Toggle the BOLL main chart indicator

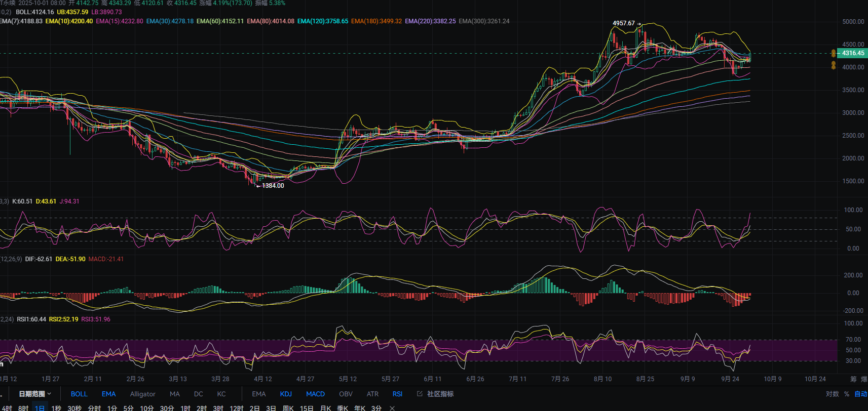click(x=79, y=394)
